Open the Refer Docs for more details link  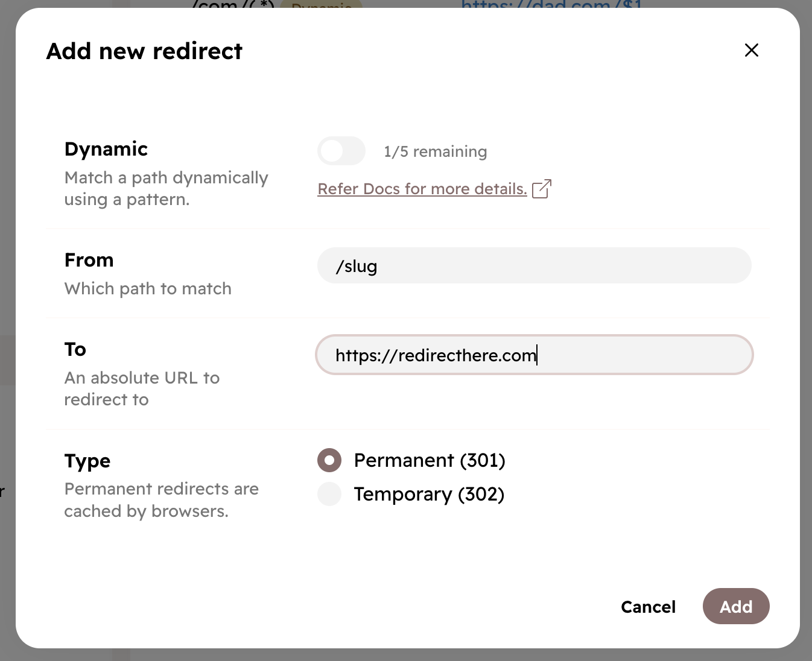(422, 189)
